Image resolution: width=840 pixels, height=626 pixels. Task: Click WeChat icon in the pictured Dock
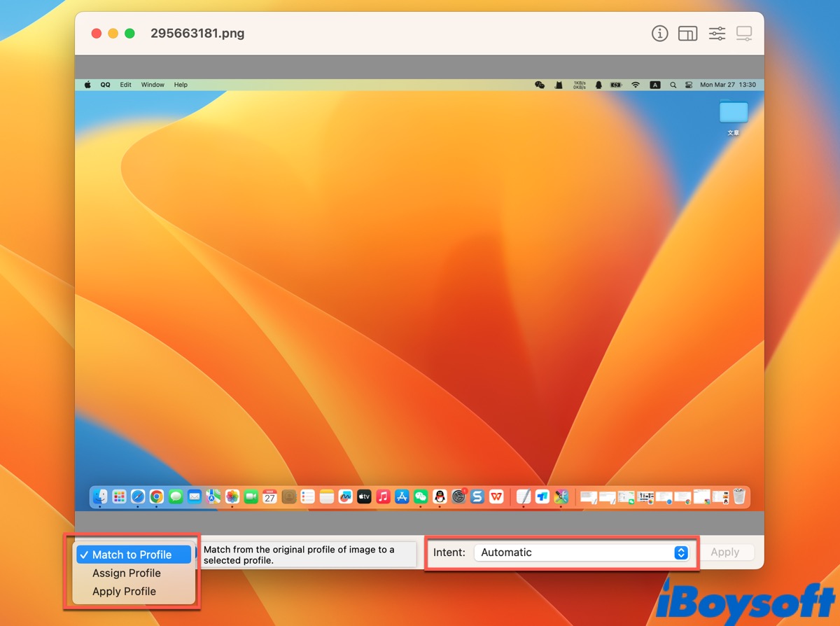(421, 496)
